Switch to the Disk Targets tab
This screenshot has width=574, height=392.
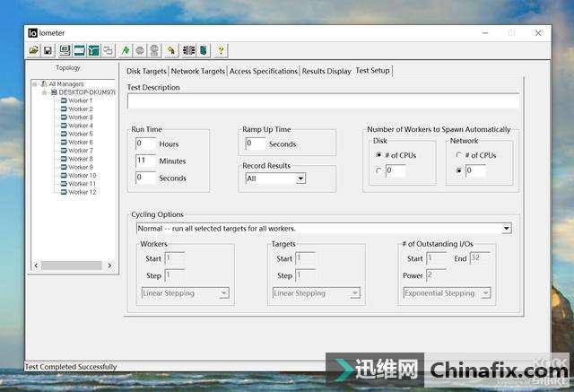146,71
